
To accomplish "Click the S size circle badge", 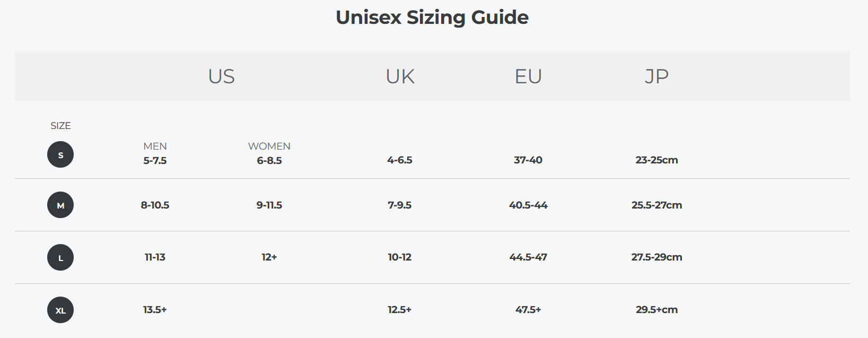I will coord(60,155).
